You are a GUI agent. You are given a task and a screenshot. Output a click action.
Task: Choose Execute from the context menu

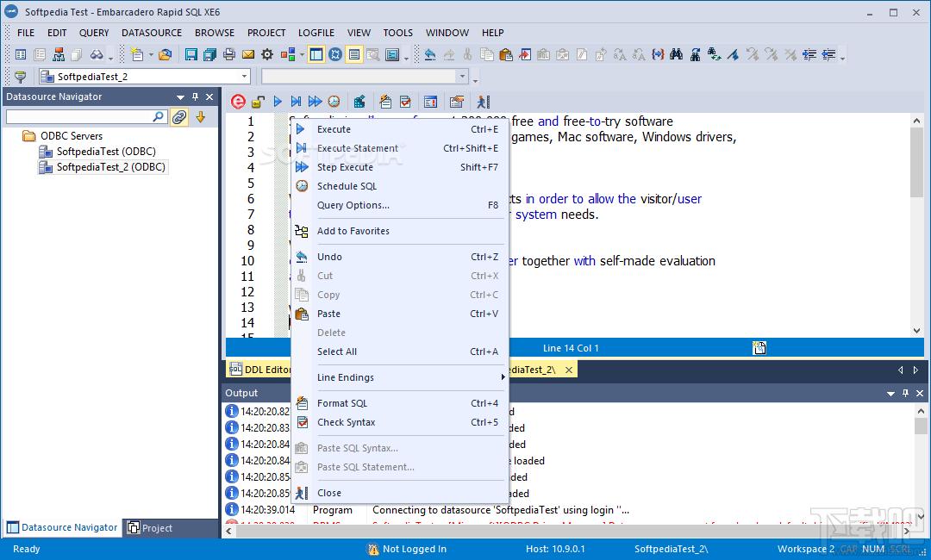click(x=399, y=129)
